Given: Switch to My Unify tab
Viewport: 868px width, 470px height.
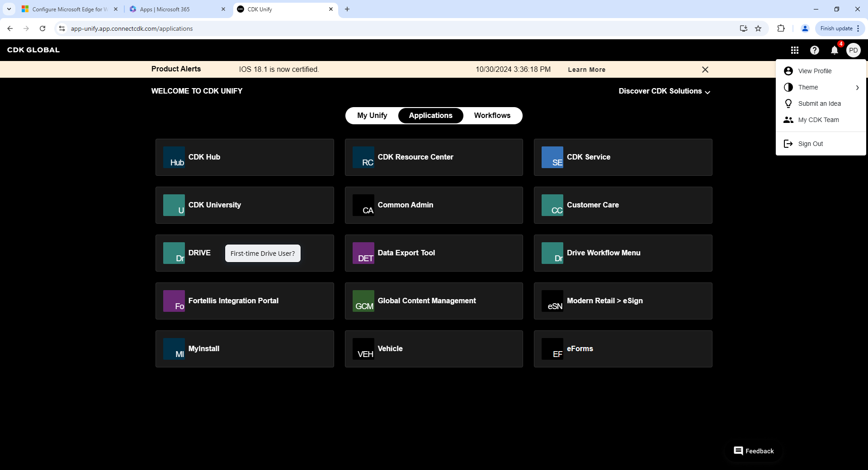Looking at the screenshot, I should pyautogui.click(x=372, y=116).
